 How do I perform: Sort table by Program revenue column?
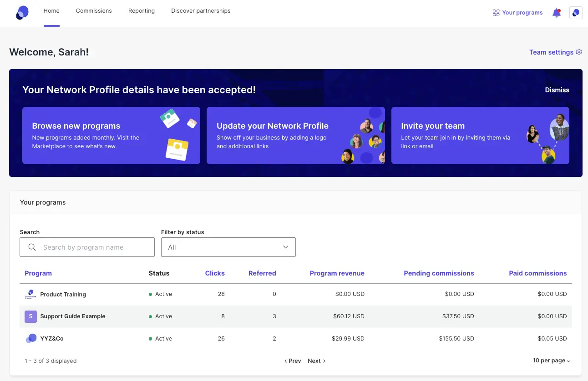(x=337, y=273)
